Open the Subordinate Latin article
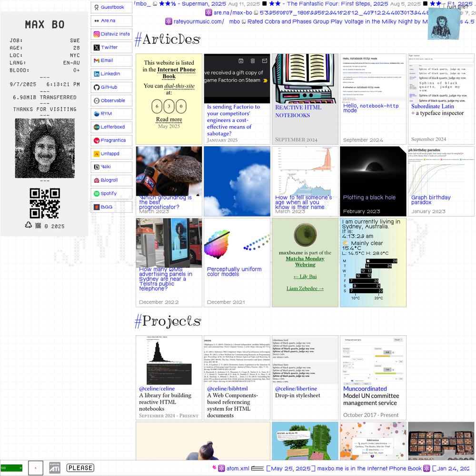The height and width of the screenshot is (476, 476). [x=433, y=106]
